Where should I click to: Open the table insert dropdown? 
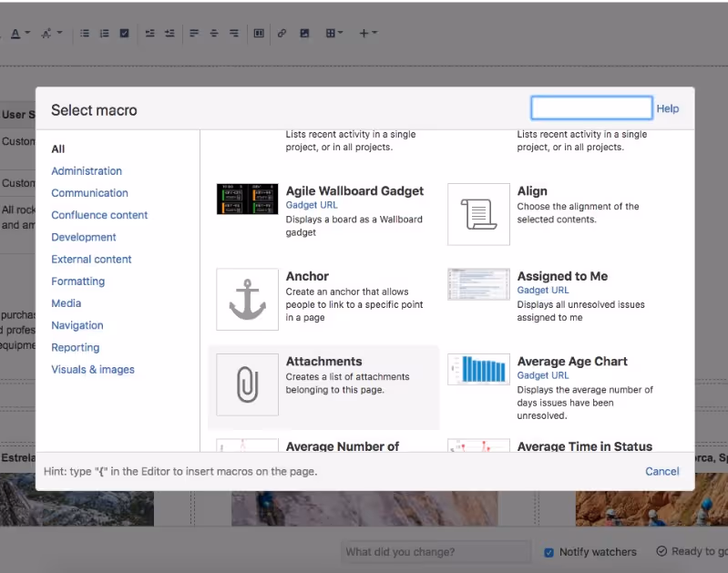pos(333,33)
